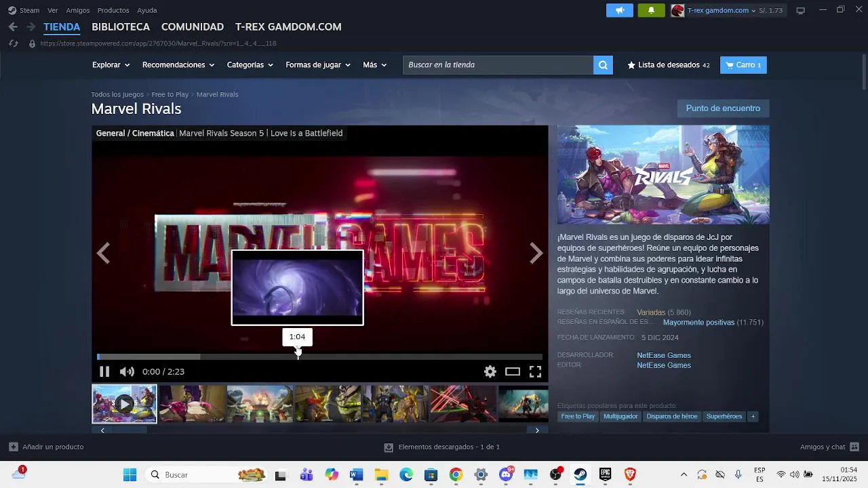Open Epic Games Launcher from the taskbar

click(x=605, y=474)
